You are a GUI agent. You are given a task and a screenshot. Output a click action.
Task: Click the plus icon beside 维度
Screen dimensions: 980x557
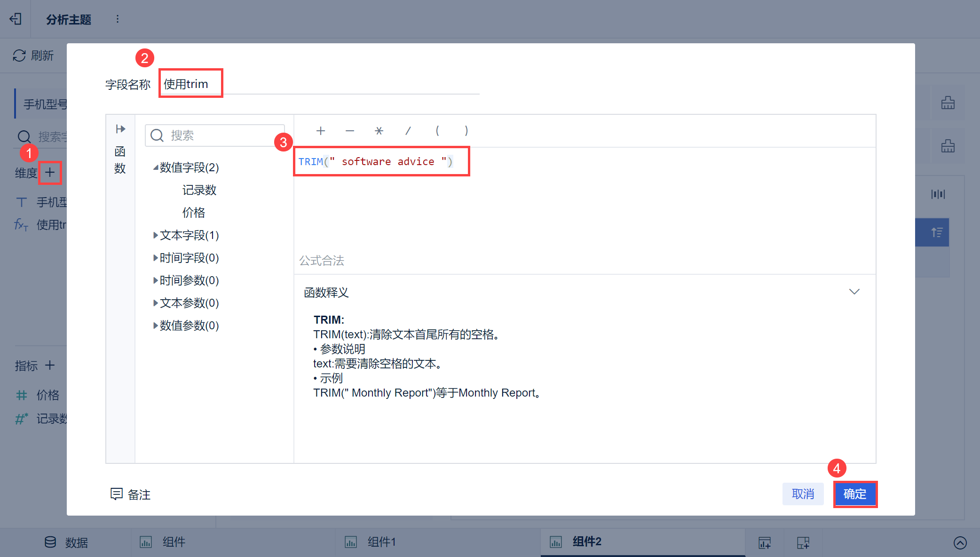pyautogui.click(x=50, y=173)
